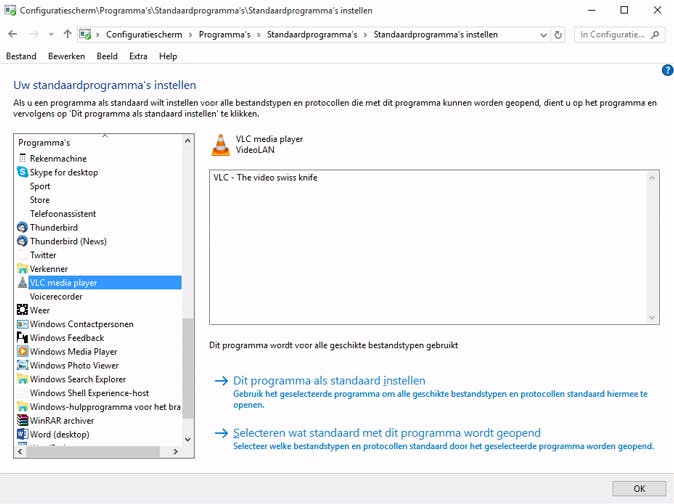Click the description box scroll down arrow
The image size is (674, 504).
652,318
